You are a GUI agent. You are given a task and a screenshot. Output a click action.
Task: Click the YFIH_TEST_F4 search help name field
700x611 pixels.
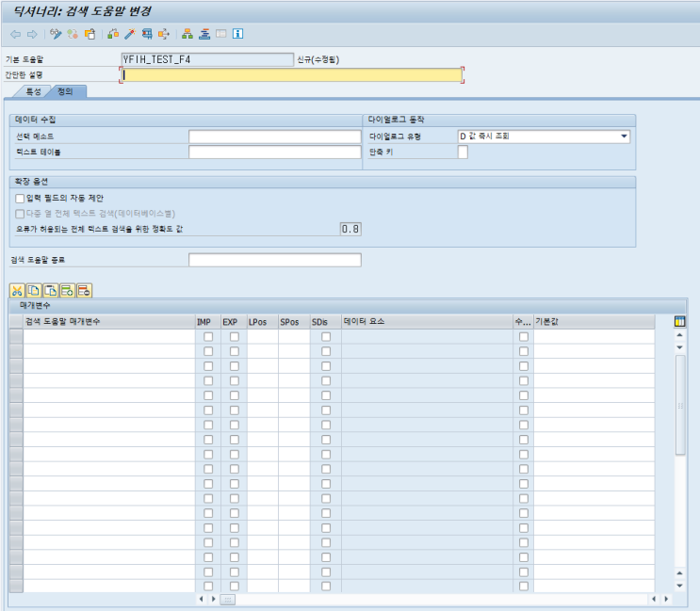(x=207, y=59)
